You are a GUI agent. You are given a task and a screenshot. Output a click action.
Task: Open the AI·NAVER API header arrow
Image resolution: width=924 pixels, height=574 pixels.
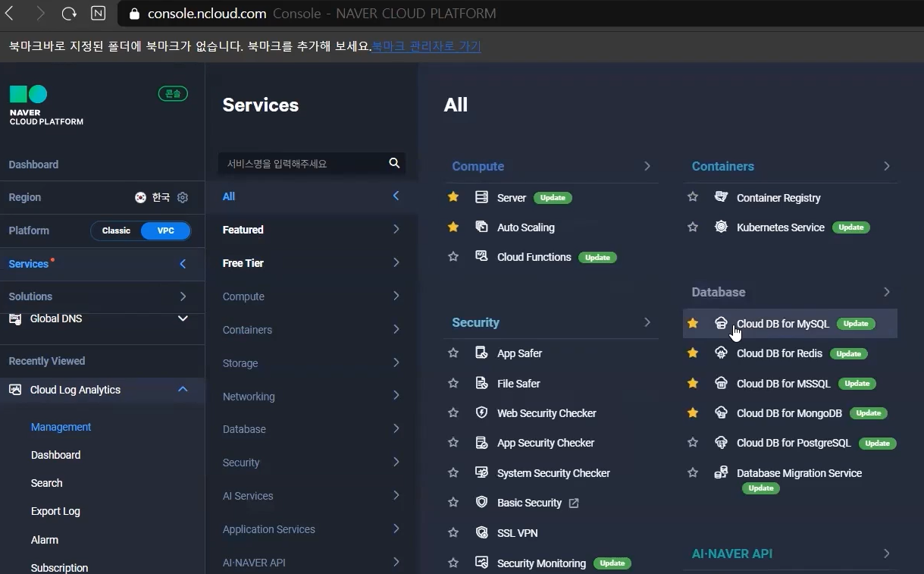click(887, 554)
